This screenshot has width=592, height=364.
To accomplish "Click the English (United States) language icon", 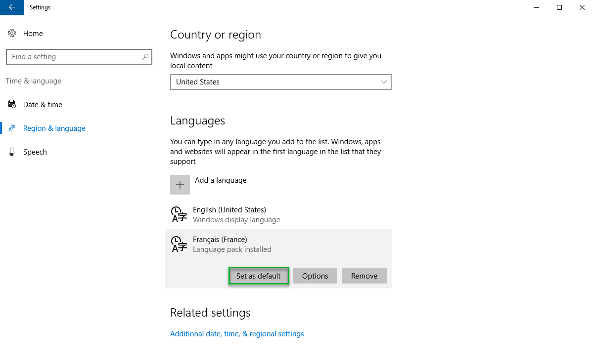I will click(179, 214).
